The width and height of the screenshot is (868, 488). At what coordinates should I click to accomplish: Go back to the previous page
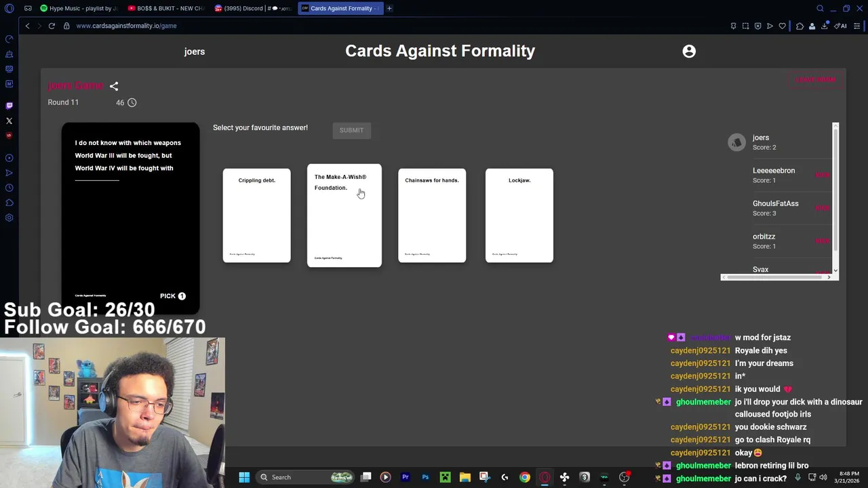pos(27,26)
